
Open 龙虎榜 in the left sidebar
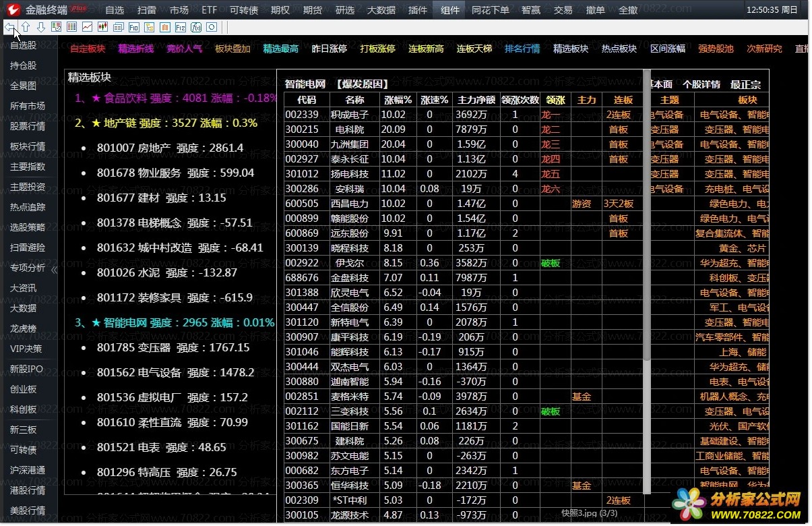pyautogui.click(x=24, y=328)
